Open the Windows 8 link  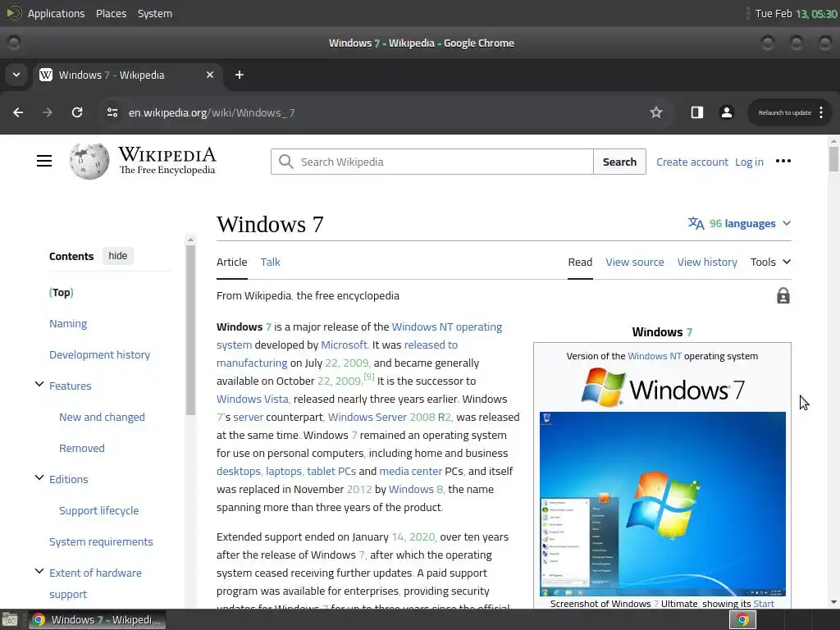pos(416,489)
